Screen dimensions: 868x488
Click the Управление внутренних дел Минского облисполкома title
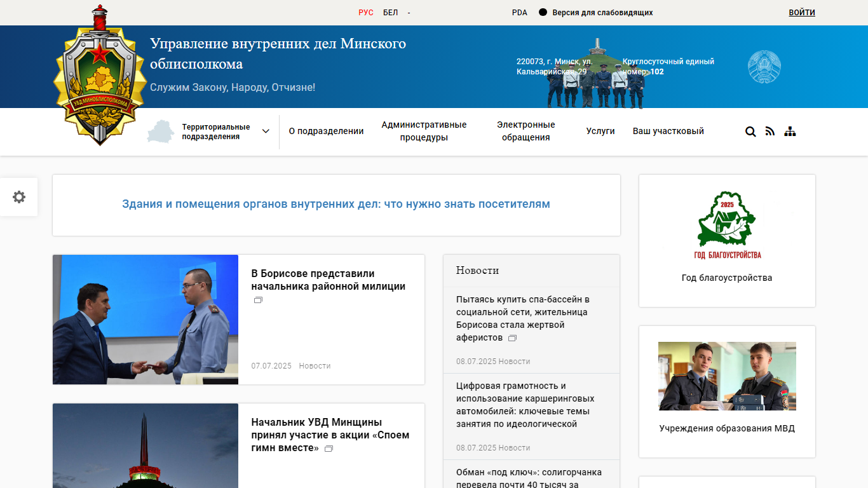click(x=278, y=54)
